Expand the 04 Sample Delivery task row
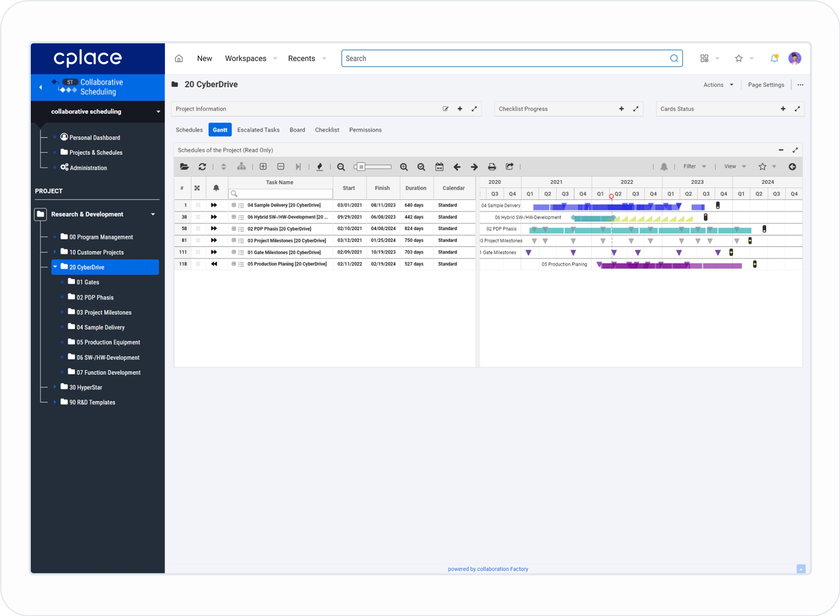Screen dimensions: 840x616 234,205
